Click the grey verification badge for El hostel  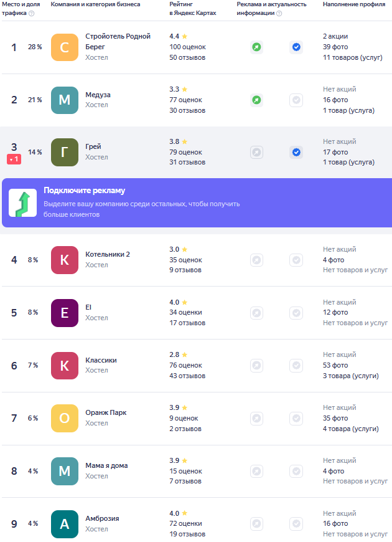296,313
